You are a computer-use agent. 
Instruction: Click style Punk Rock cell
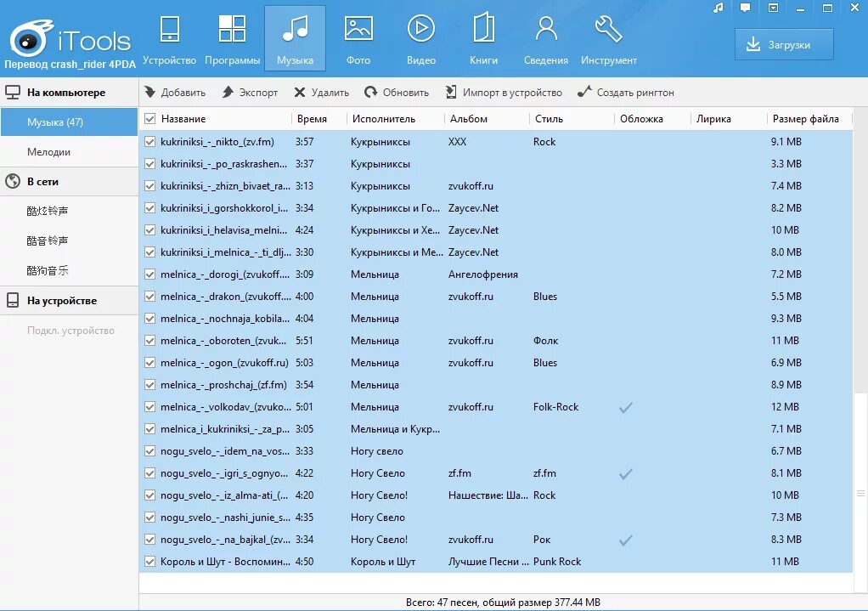point(557,562)
